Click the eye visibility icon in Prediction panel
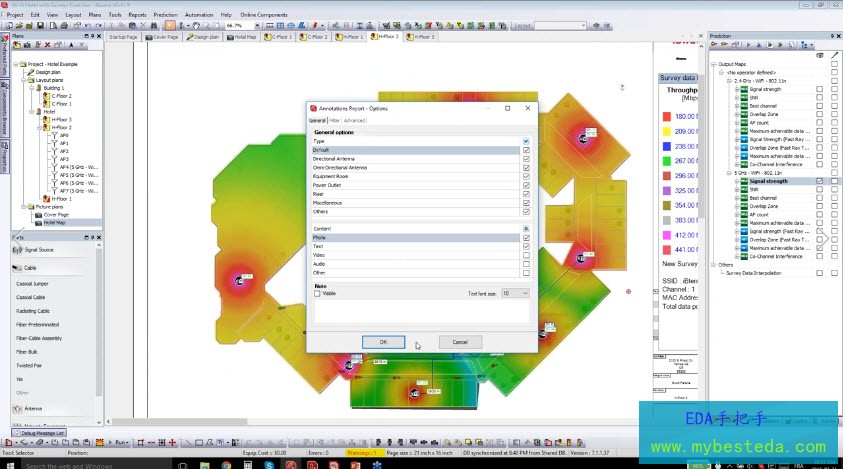This screenshot has height=469, width=843. click(x=819, y=55)
